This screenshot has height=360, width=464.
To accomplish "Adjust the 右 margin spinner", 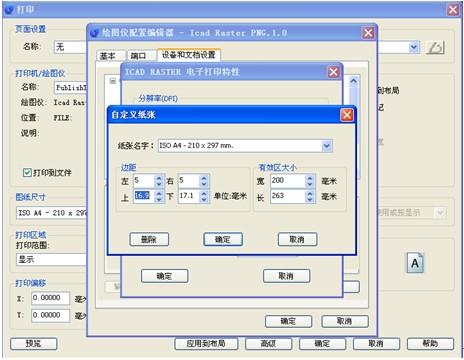I will 204,181.
